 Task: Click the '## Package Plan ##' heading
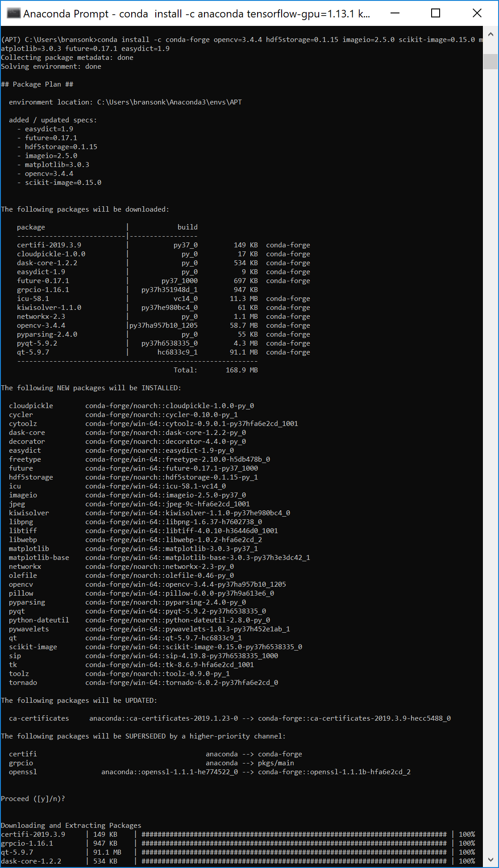(x=37, y=84)
